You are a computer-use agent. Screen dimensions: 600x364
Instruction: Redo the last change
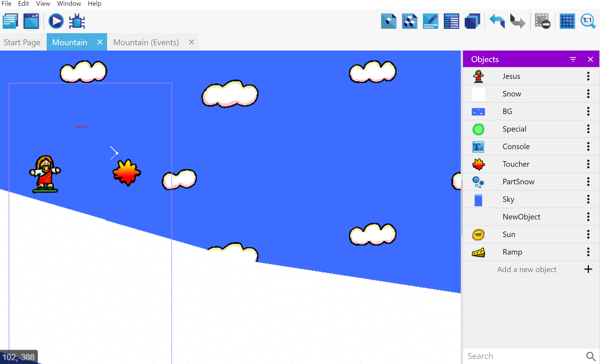point(518,21)
